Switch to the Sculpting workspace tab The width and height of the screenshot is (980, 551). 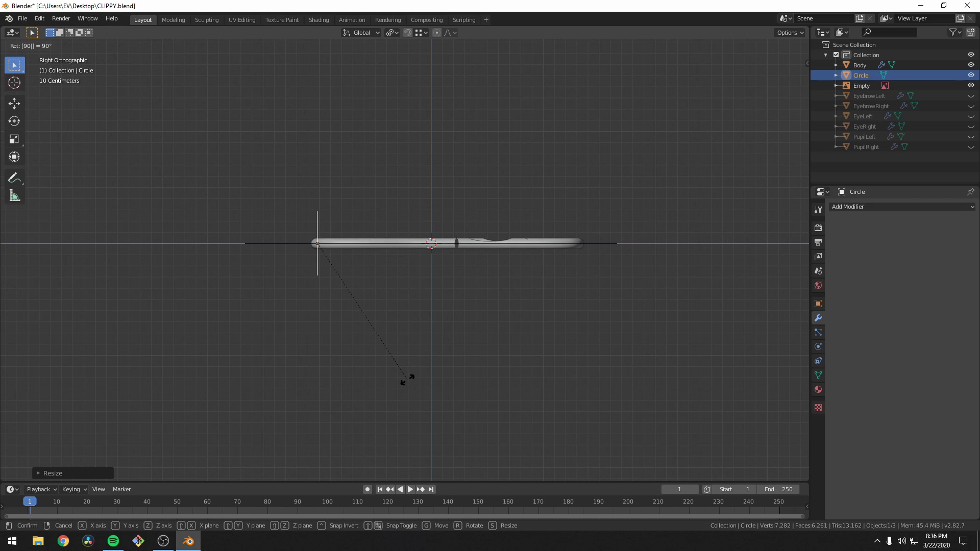206,20
